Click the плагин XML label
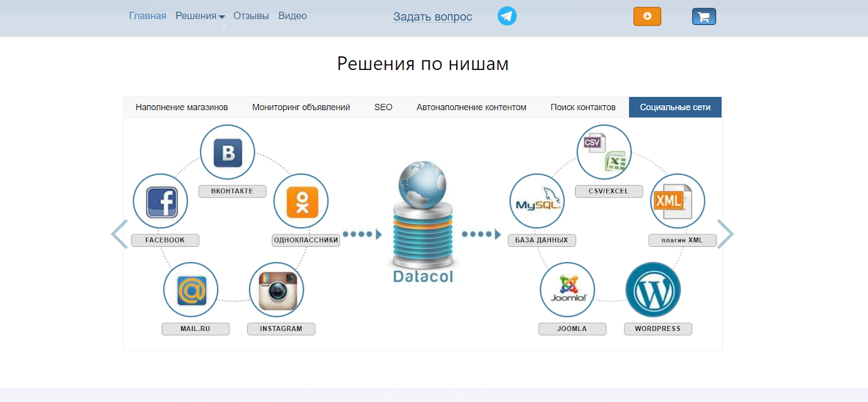This screenshot has width=868, height=402. pyautogui.click(x=682, y=240)
